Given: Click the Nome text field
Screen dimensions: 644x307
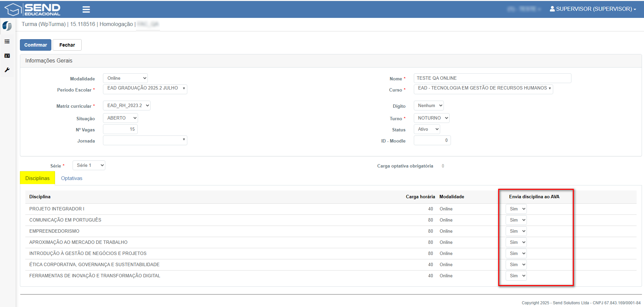Looking at the screenshot, I should click(492, 78).
